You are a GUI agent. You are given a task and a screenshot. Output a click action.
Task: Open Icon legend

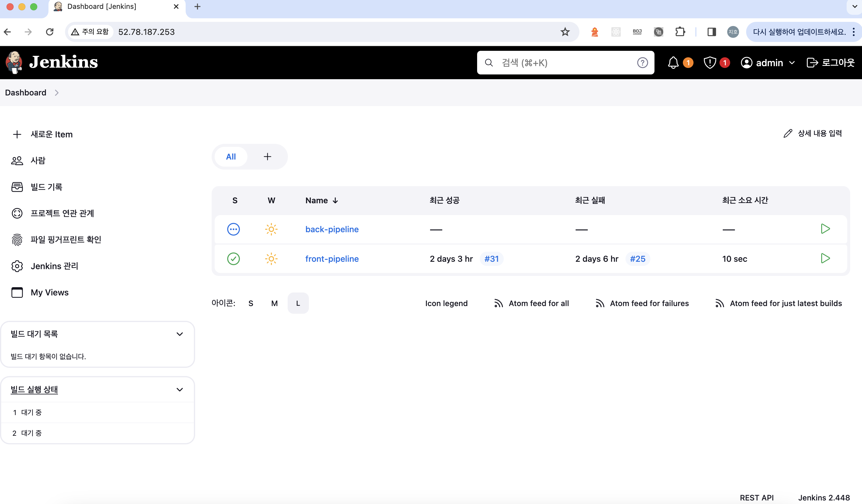pyautogui.click(x=446, y=303)
